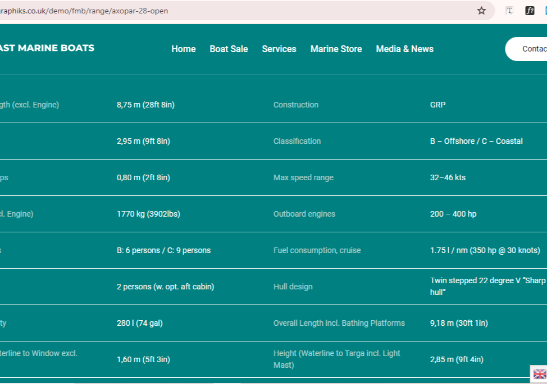
Task: Open the Services menu item
Action: click(279, 49)
